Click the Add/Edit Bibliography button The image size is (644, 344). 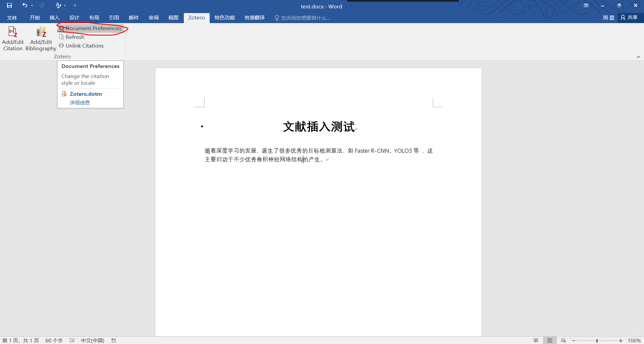tap(41, 39)
